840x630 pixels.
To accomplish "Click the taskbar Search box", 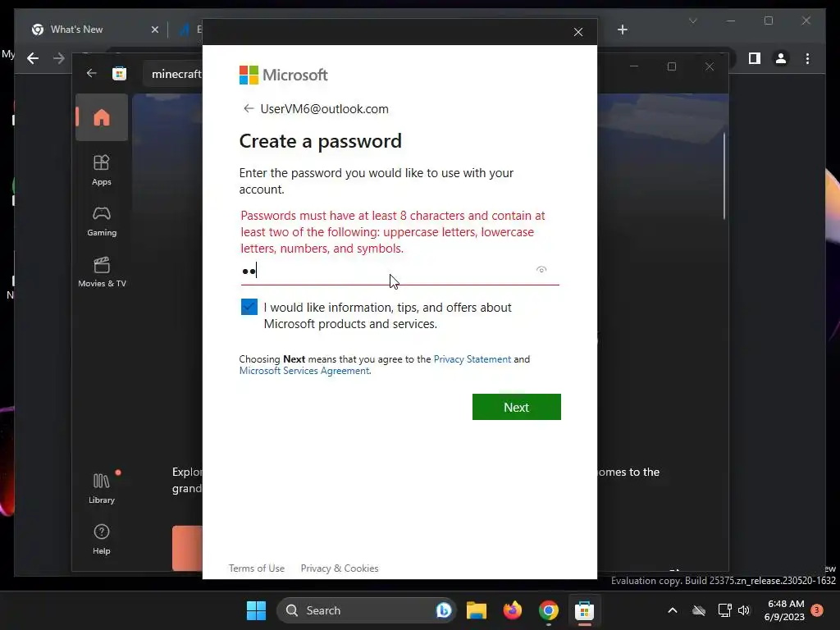I will tap(366, 610).
